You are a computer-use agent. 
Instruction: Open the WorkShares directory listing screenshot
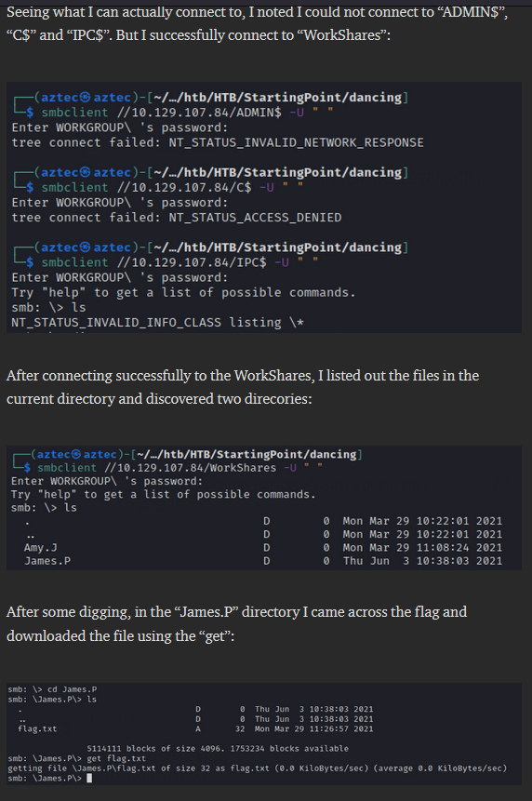(264, 507)
